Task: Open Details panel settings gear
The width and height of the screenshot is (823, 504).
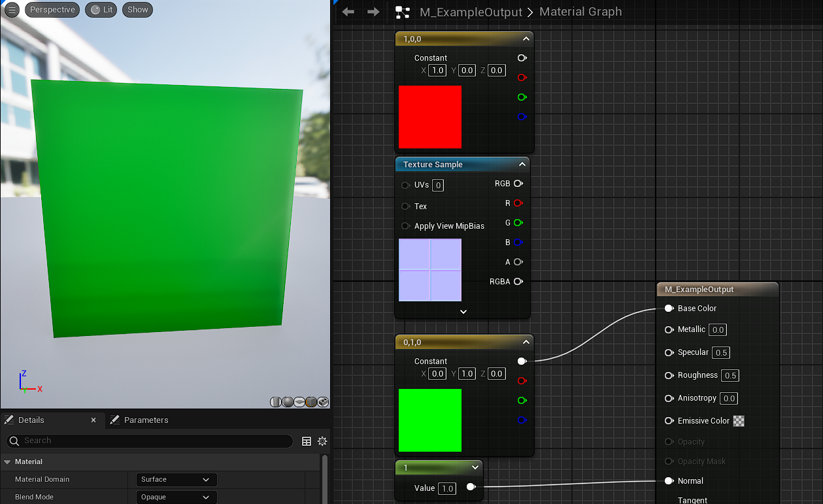Action: [322, 441]
